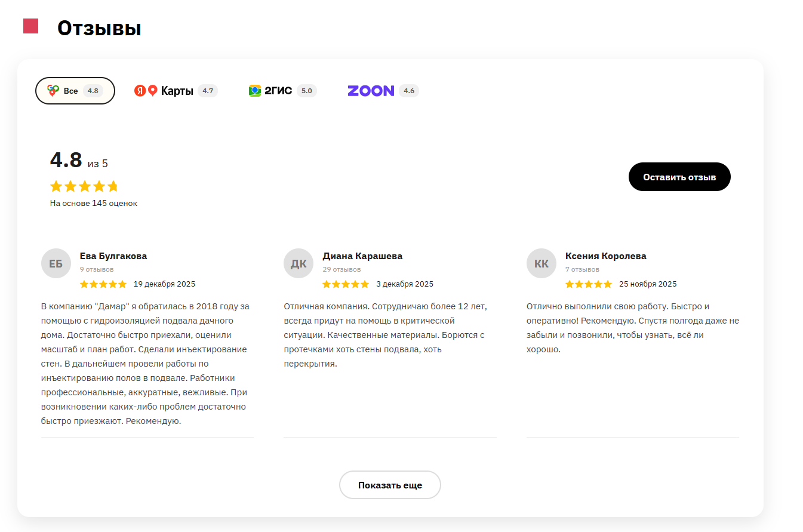Click the 4.6 rating badge near ZOON
803x532 pixels.
coord(409,91)
